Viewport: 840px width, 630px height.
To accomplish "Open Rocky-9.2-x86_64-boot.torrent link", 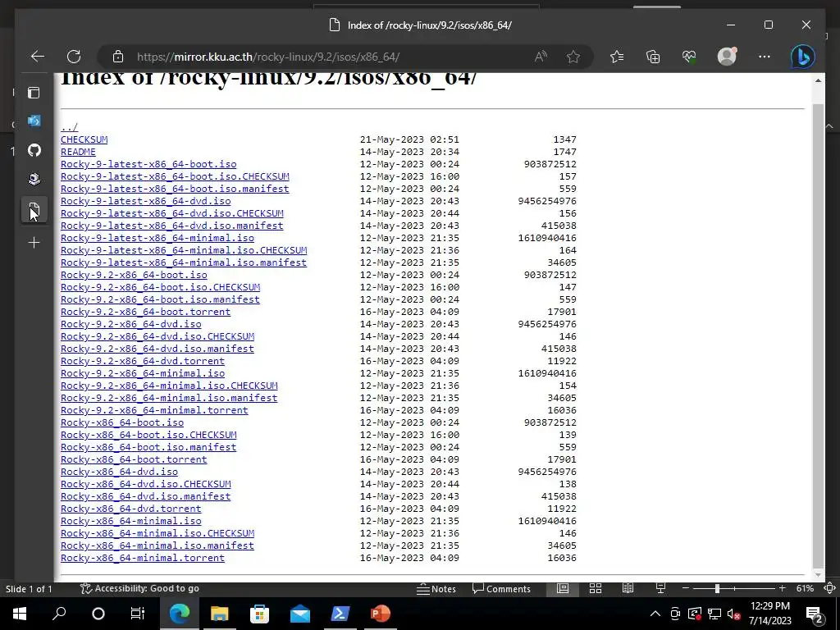I will 146,312.
